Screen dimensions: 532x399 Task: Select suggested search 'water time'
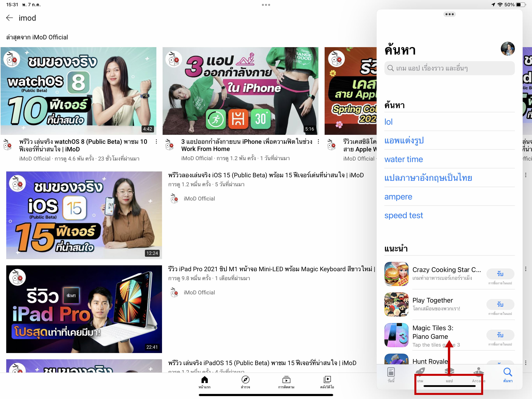[x=403, y=159]
